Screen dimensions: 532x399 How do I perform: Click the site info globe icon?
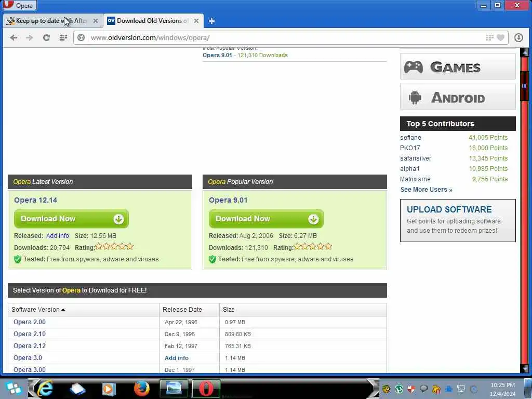(x=81, y=37)
